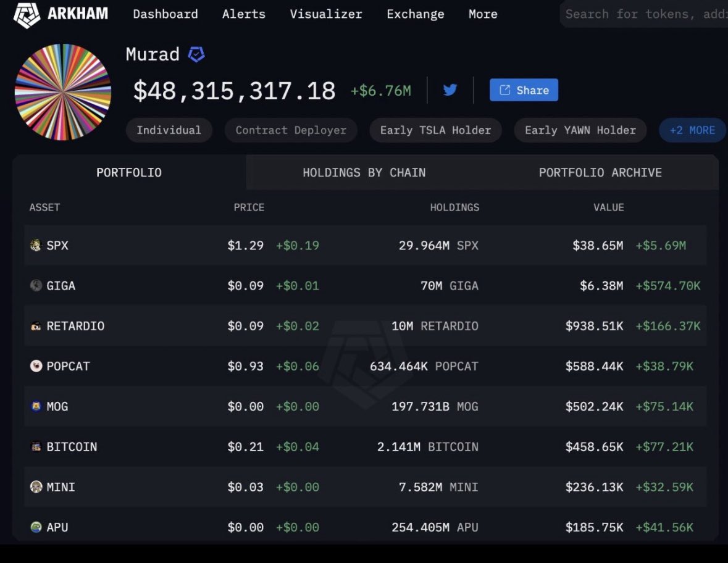Sort by the PRICE column header

[x=249, y=207]
